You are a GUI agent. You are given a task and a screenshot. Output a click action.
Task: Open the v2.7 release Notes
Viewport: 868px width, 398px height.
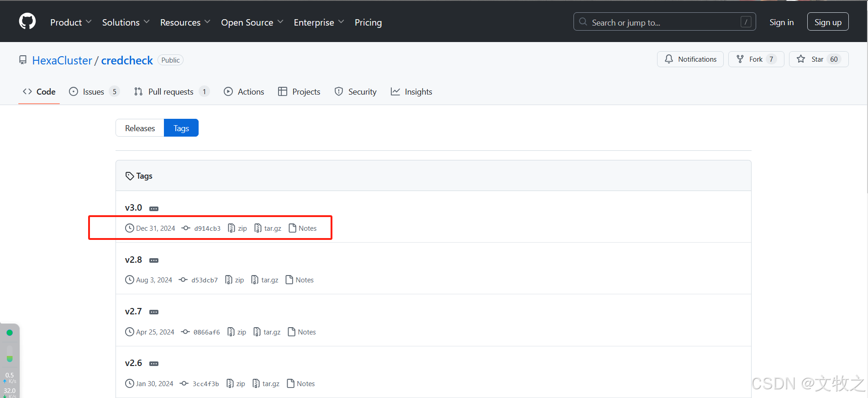coord(302,332)
